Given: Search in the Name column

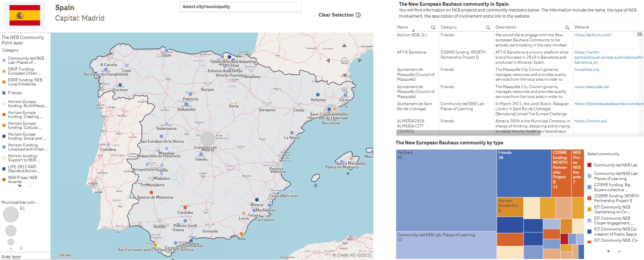Looking at the screenshot, I should pyautogui.click(x=433, y=27).
